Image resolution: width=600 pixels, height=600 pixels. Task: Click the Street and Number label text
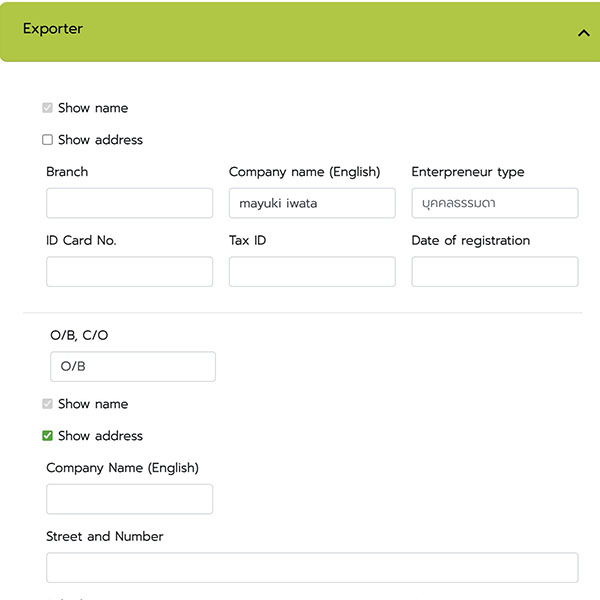[x=105, y=536]
